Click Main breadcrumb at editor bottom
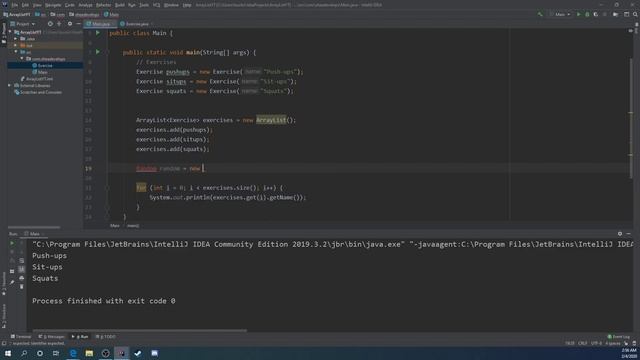640x360 pixels. pyautogui.click(x=115, y=225)
